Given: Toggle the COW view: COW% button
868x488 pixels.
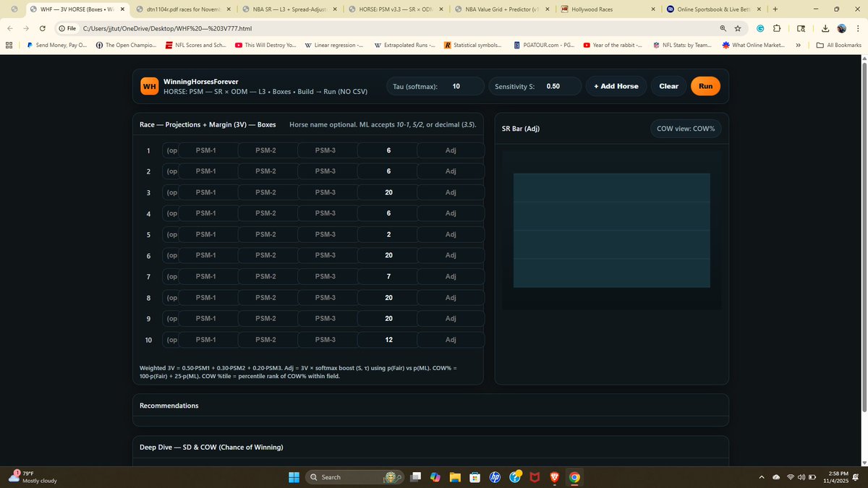Looking at the screenshot, I should pyautogui.click(x=686, y=129).
